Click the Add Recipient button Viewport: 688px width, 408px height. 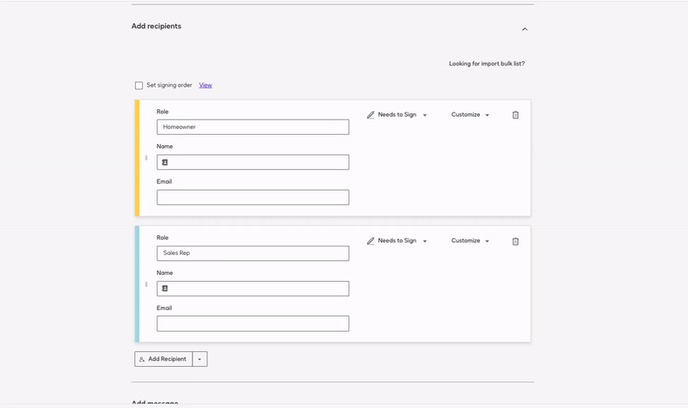click(x=163, y=359)
